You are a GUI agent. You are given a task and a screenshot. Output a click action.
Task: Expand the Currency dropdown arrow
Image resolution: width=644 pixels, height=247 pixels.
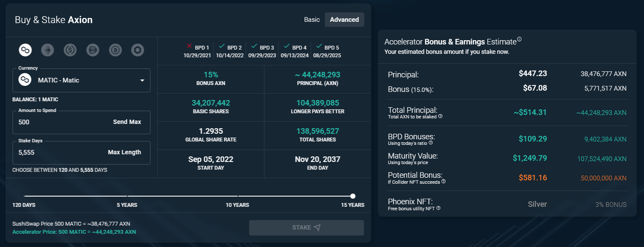142,80
